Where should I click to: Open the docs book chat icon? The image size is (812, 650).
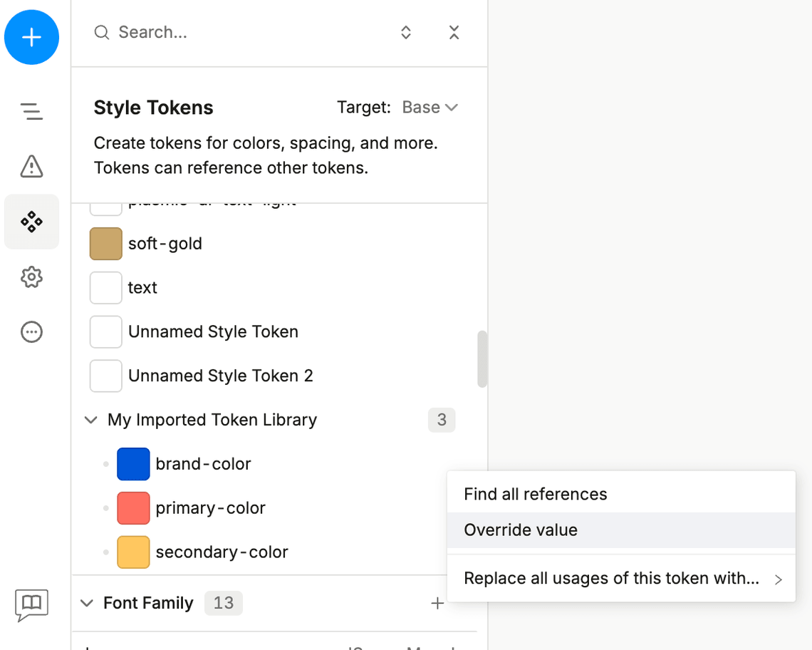pyautogui.click(x=31, y=604)
